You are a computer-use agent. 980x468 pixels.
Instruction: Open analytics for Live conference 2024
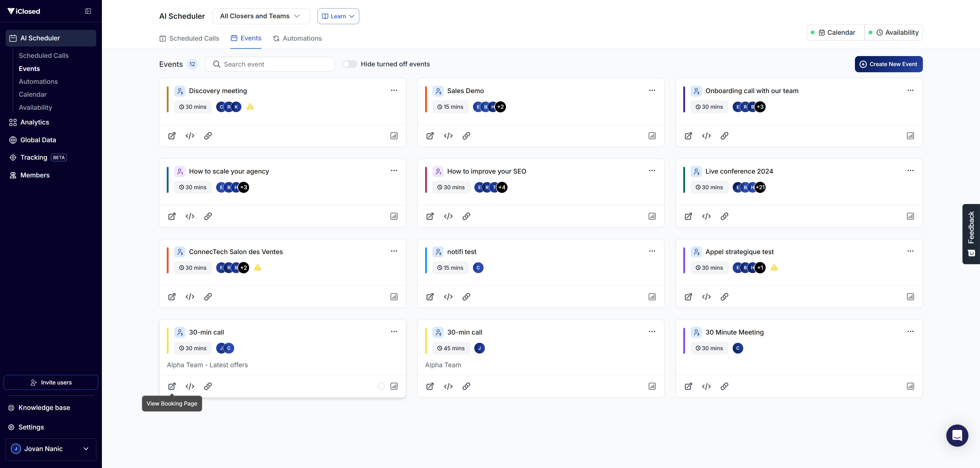(x=910, y=216)
